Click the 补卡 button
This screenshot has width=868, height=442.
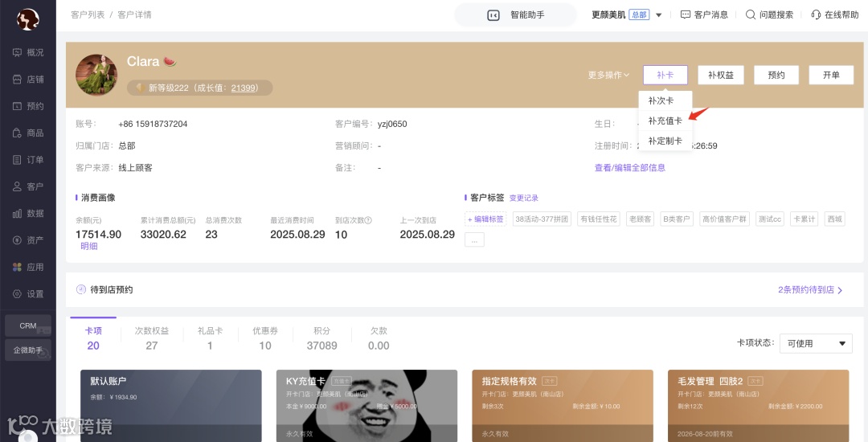click(x=665, y=75)
